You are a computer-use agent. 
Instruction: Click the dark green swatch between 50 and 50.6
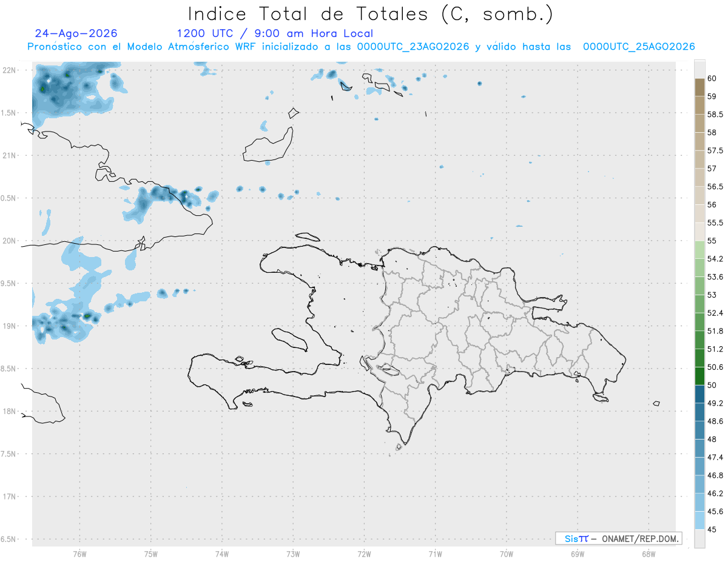pos(699,376)
